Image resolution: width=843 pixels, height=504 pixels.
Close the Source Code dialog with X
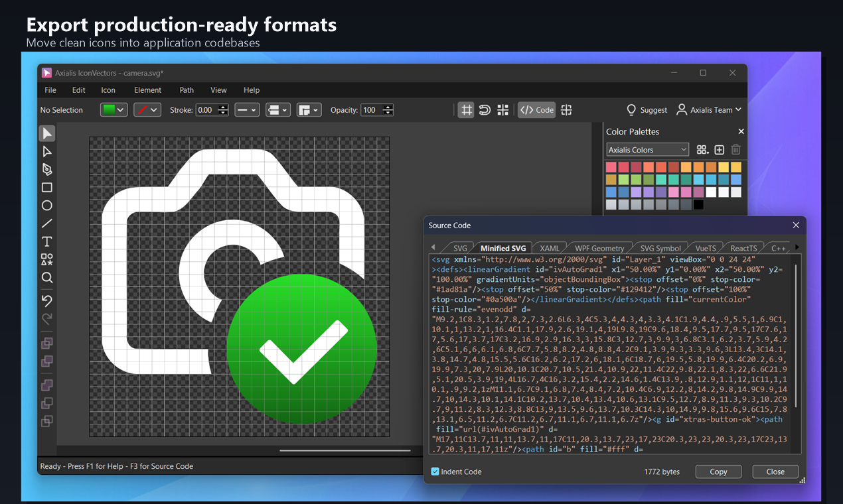(x=797, y=225)
